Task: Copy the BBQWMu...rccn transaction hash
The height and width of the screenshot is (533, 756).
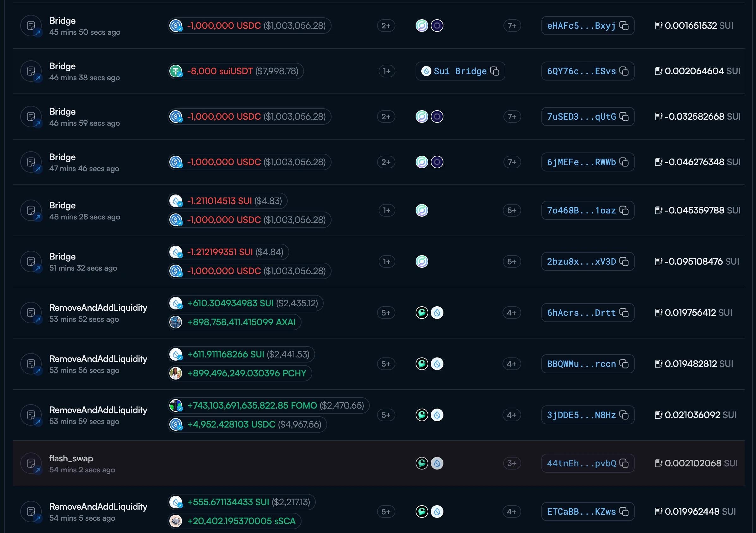Action: click(624, 364)
